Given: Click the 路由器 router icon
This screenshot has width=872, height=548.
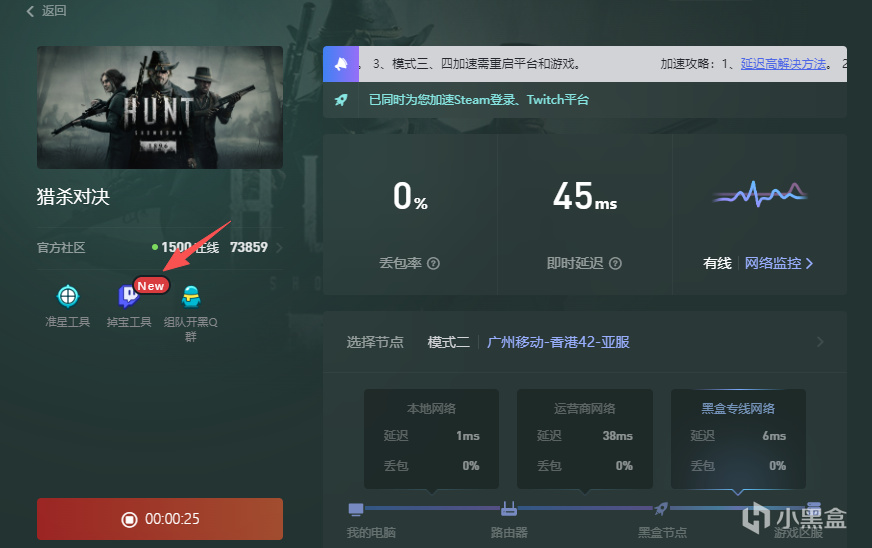Looking at the screenshot, I should (509, 508).
